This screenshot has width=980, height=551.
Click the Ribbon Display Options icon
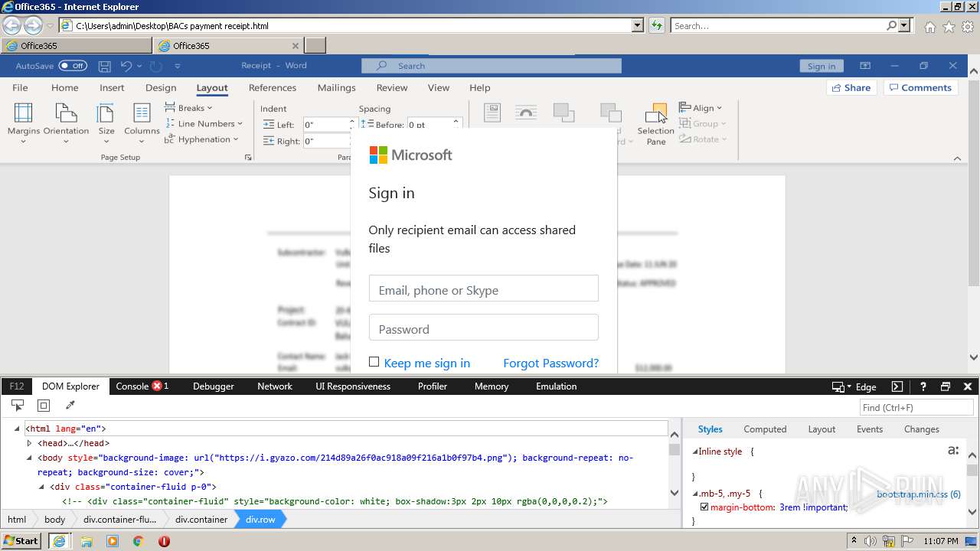coord(865,66)
